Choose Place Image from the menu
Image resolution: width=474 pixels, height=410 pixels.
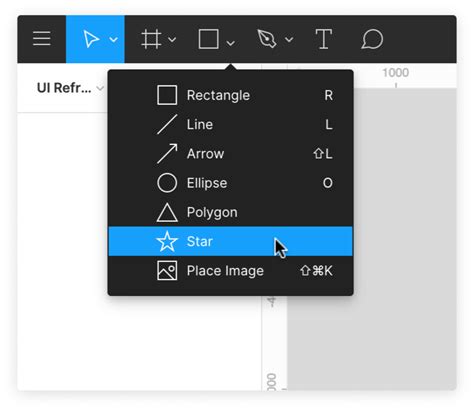pos(230,271)
